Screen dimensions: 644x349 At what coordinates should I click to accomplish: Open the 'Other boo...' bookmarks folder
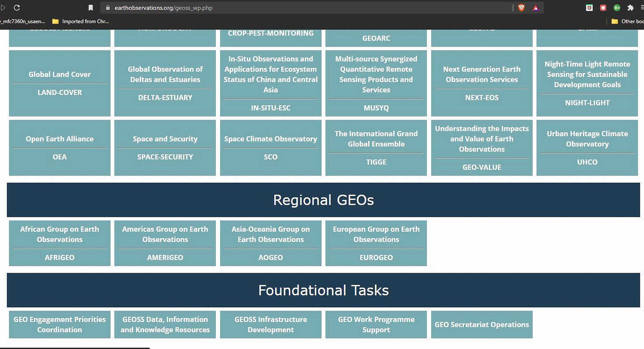coord(627,21)
